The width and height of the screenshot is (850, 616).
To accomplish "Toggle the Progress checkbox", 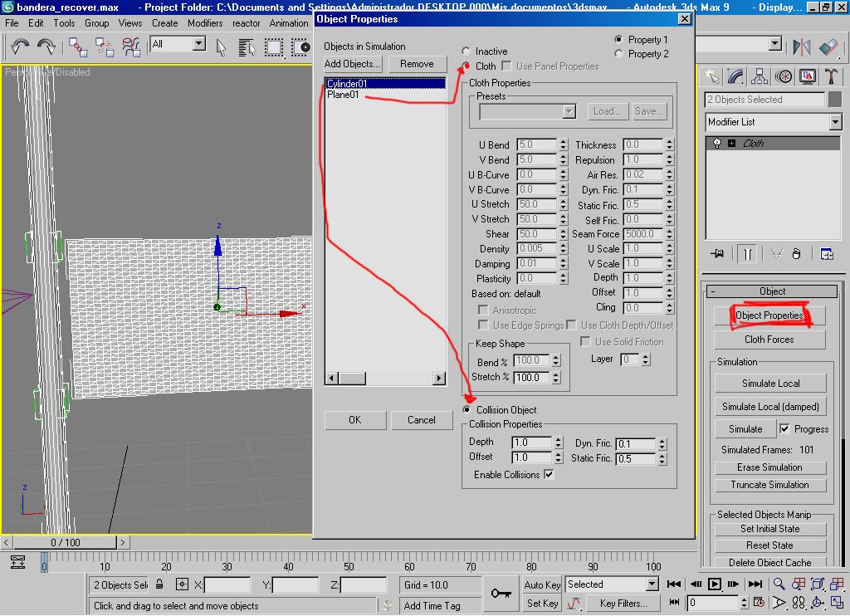I will (x=784, y=428).
